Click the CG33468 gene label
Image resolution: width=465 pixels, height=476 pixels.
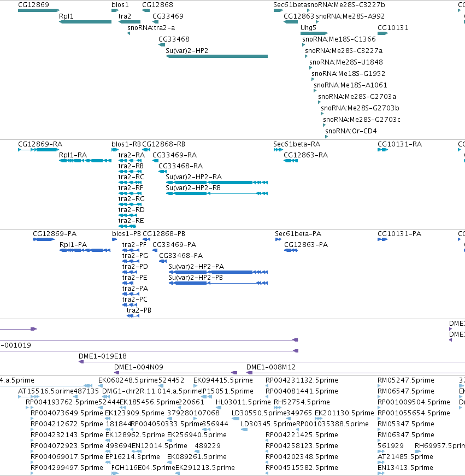pos(174,39)
